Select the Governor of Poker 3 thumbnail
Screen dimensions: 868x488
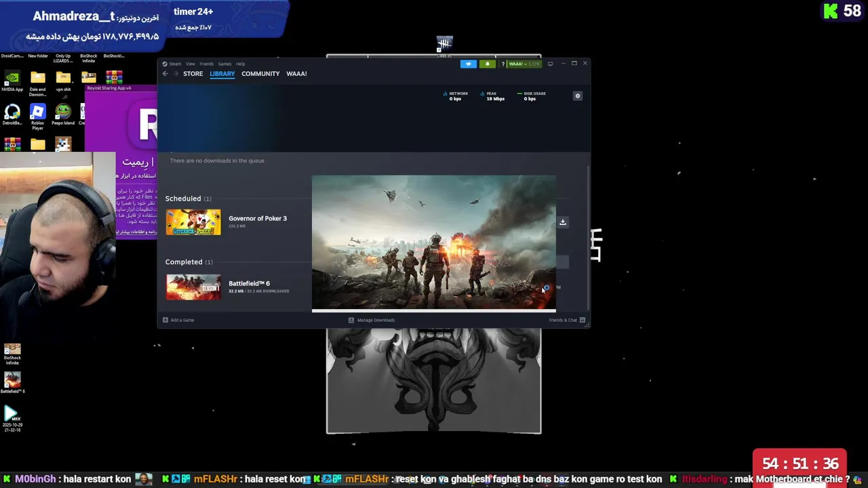coord(193,222)
